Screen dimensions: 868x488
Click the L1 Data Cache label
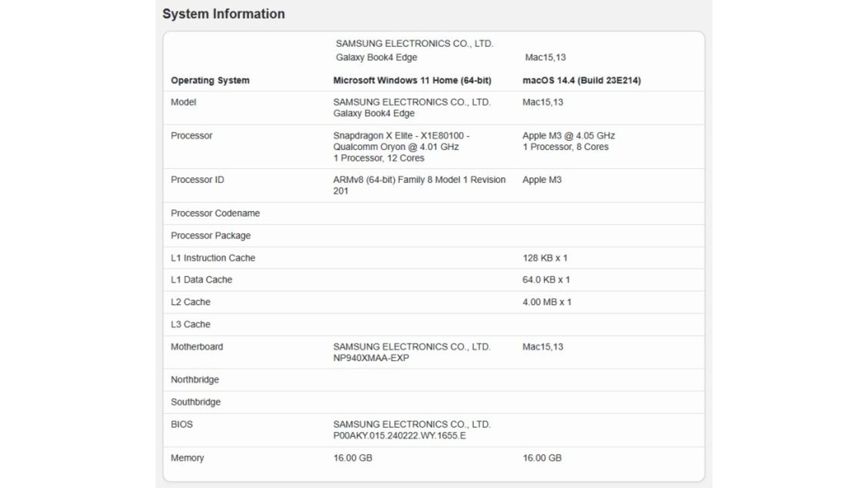pyautogui.click(x=201, y=280)
